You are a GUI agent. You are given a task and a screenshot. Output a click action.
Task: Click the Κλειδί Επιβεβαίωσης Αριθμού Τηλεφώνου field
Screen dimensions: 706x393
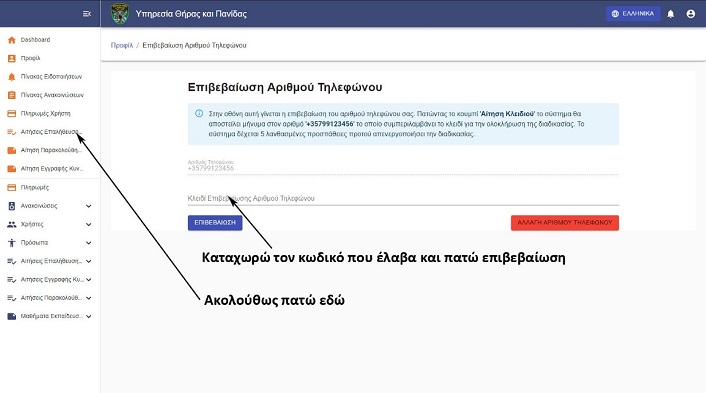[403, 198]
